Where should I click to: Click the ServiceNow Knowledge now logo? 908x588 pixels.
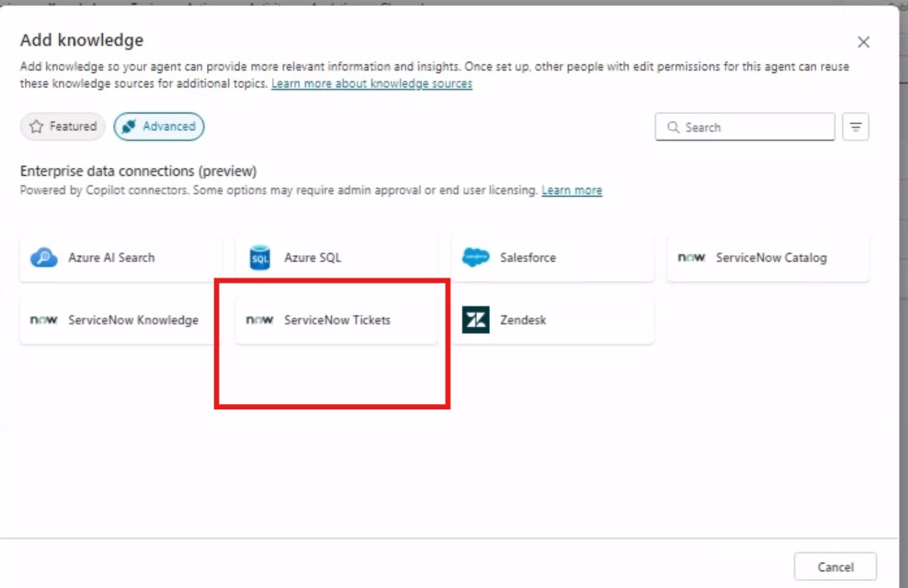(x=44, y=320)
